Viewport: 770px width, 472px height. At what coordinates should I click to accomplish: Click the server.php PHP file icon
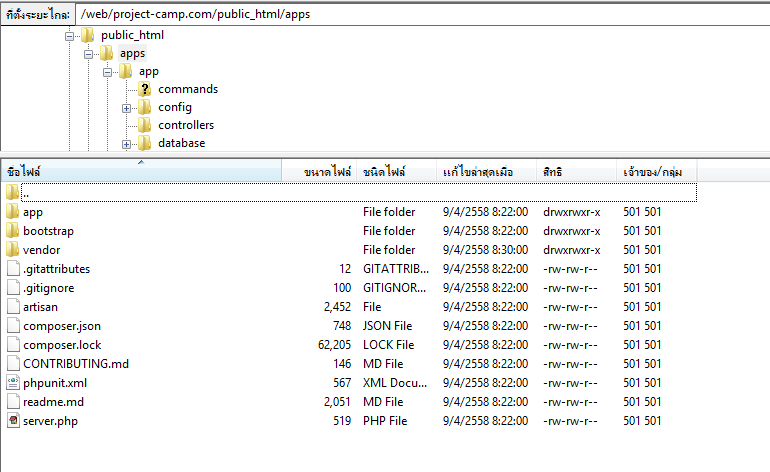coord(14,421)
